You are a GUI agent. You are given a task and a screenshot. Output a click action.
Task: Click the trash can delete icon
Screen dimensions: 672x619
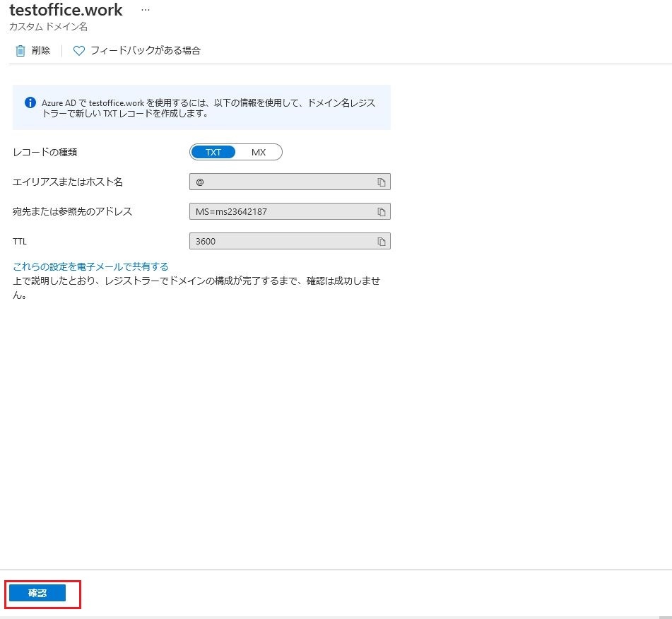[20, 51]
